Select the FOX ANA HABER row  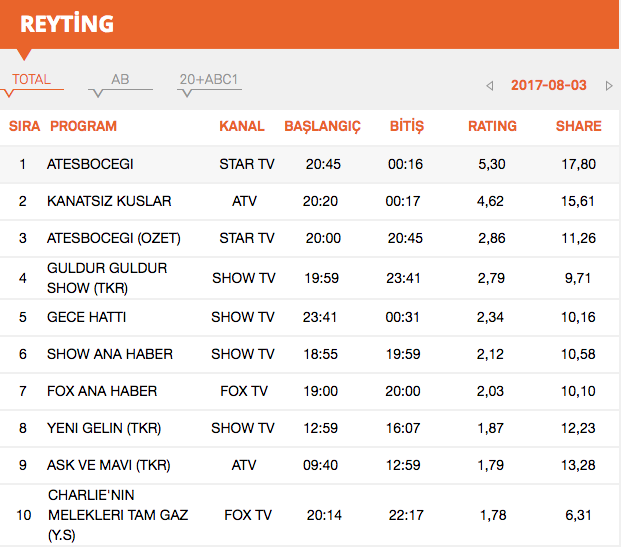pyautogui.click(x=102, y=391)
